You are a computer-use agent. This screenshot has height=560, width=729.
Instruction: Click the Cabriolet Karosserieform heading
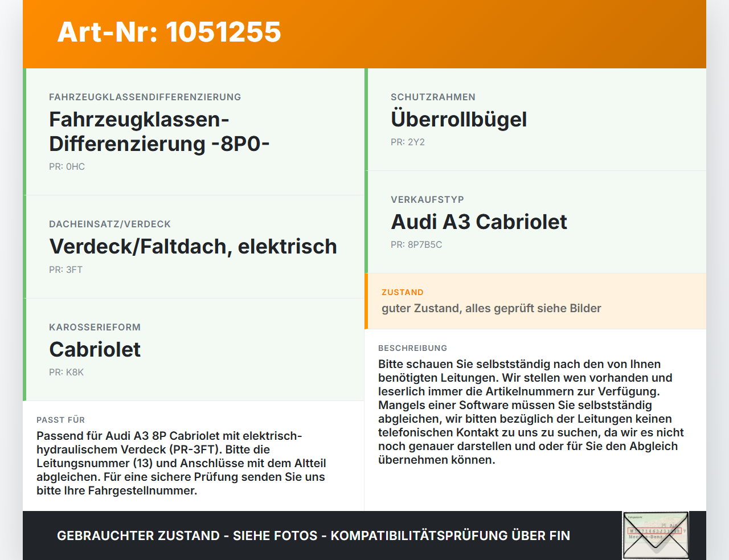click(x=95, y=349)
